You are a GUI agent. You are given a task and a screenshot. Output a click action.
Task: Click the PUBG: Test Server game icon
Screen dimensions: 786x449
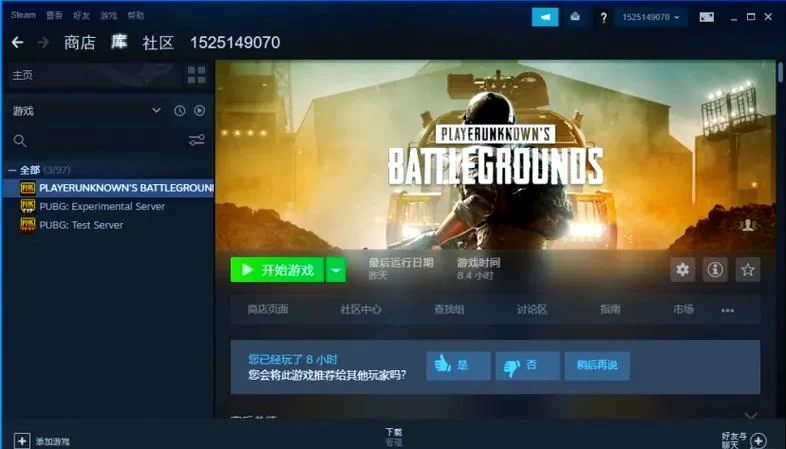[x=28, y=225]
